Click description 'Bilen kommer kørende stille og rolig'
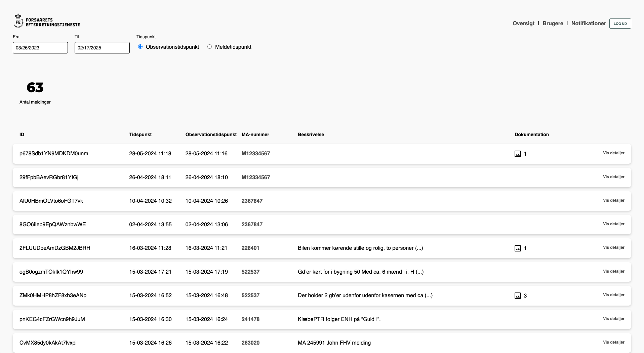Screen dimensions: 644x353 coord(360,248)
